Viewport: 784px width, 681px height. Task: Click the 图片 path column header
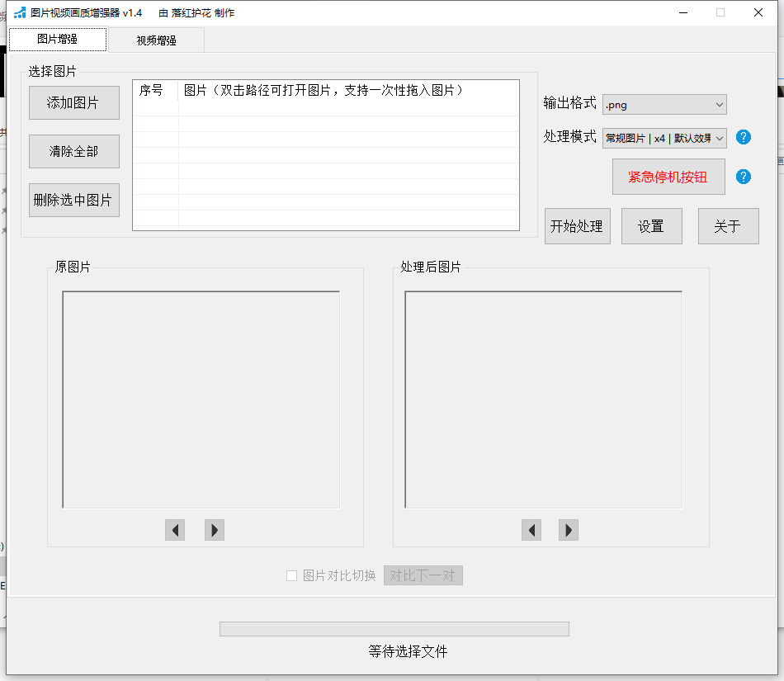(348, 90)
